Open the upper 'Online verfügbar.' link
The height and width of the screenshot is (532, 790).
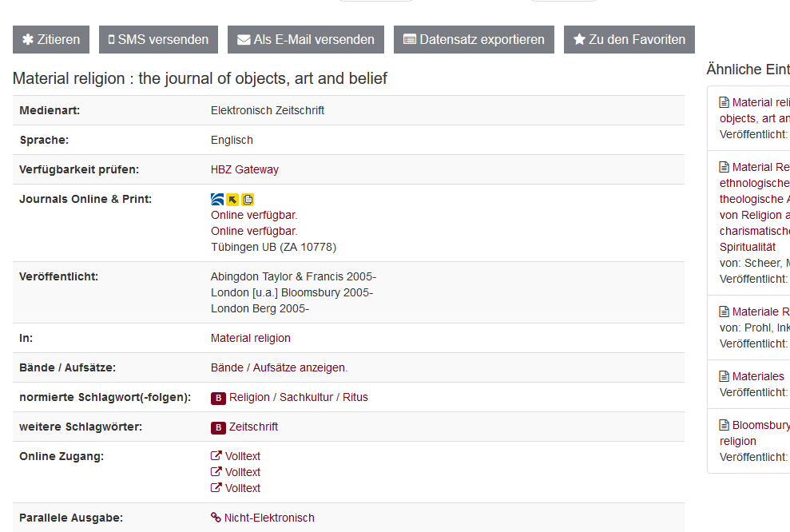[x=254, y=215]
